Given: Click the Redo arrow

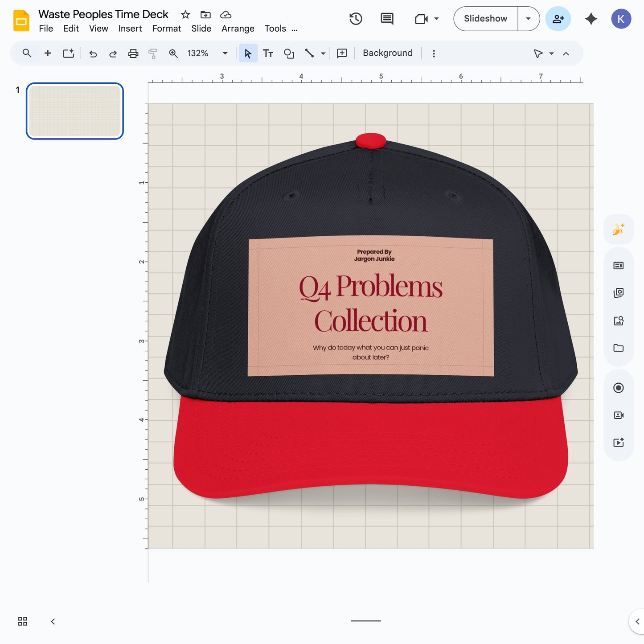Looking at the screenshot, I should (x=113, y=54).
